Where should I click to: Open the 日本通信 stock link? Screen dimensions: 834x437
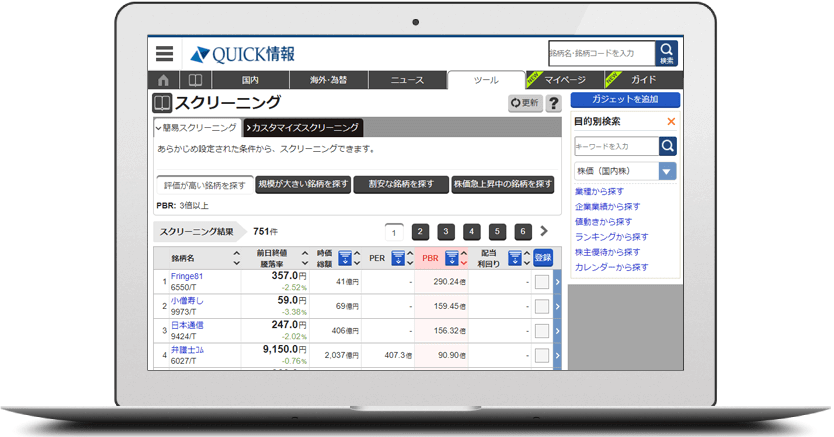[187, 325]
